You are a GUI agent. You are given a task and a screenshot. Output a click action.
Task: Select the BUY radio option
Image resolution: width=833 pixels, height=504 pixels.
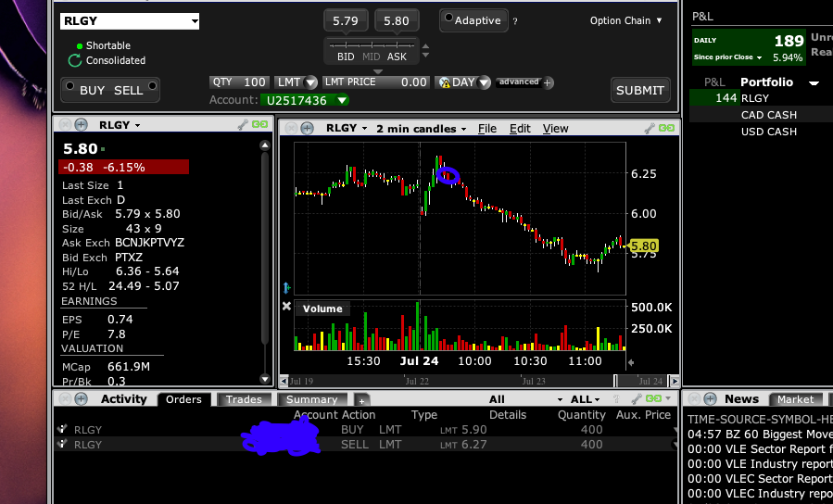[68, 90]
